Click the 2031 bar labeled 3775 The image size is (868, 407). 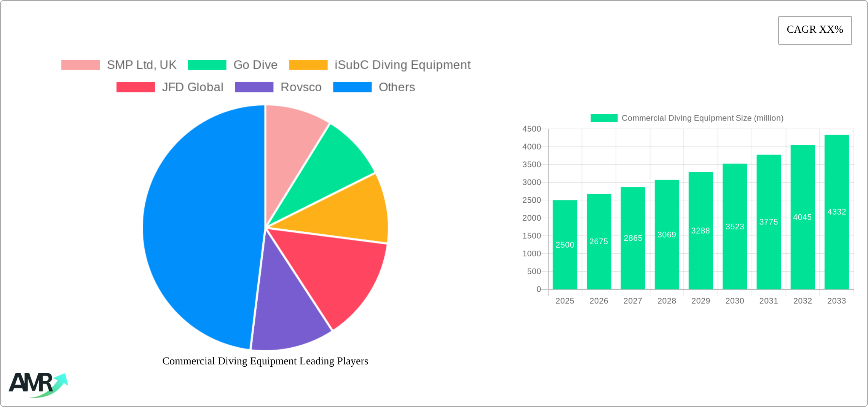(x=769, y=222)
